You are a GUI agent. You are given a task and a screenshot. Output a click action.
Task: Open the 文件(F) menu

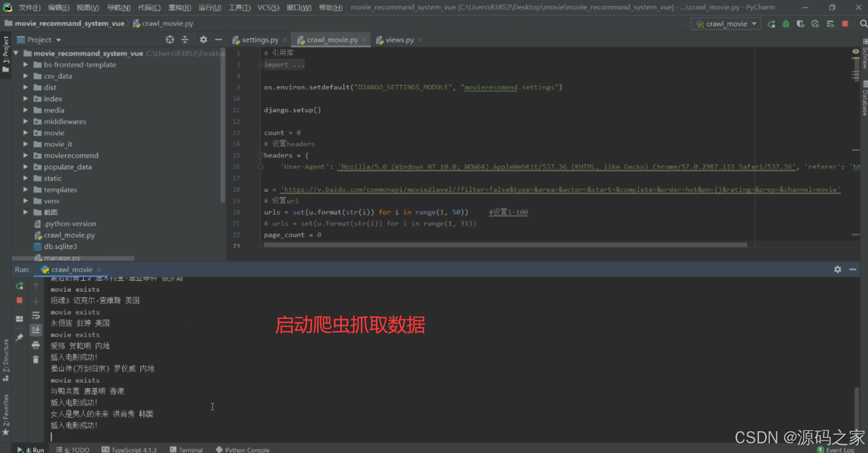coord(29,8)
